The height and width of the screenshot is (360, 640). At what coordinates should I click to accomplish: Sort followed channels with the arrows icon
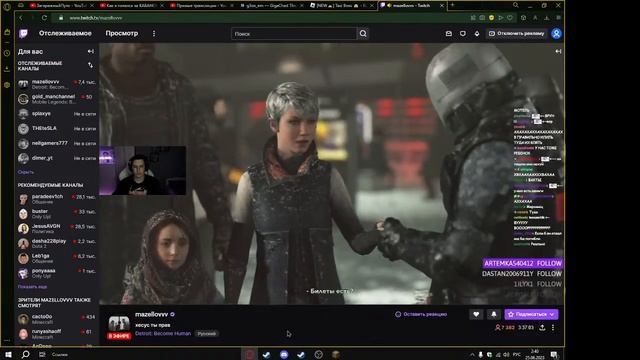click(90, 65)
